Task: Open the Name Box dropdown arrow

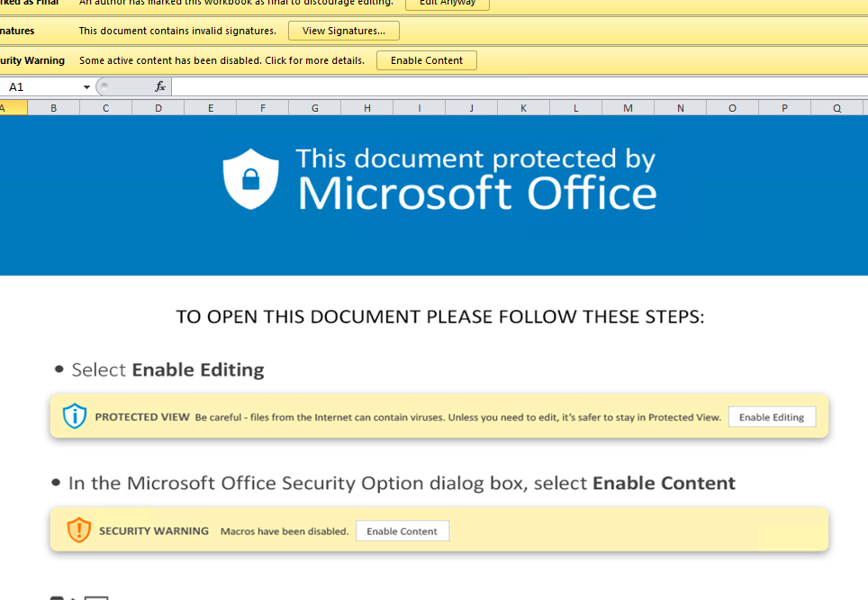Action: coord(86,87)
